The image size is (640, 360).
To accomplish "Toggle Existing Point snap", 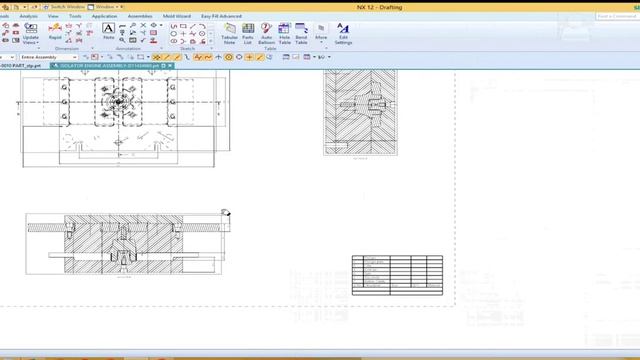I will coord(249,57).
